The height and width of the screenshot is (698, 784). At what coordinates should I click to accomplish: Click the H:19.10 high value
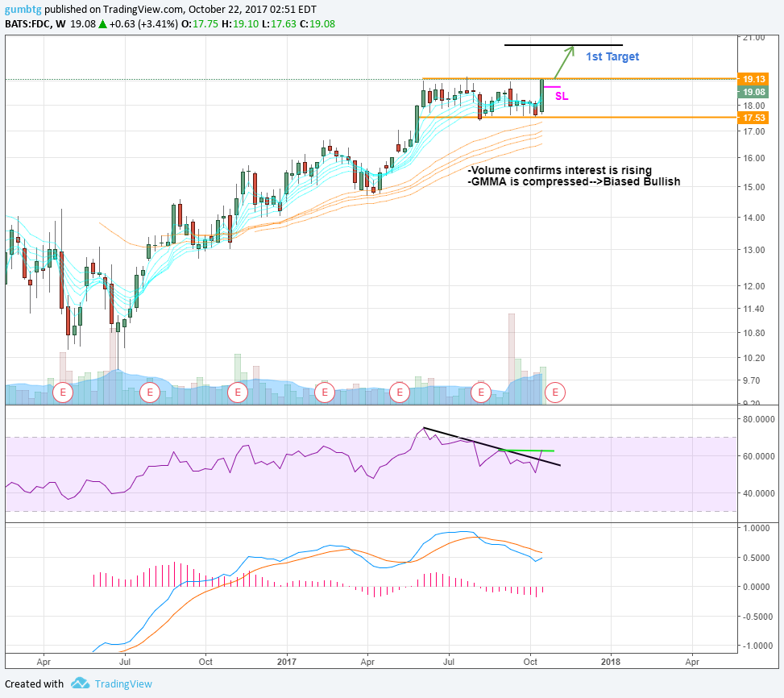[239, 24]
